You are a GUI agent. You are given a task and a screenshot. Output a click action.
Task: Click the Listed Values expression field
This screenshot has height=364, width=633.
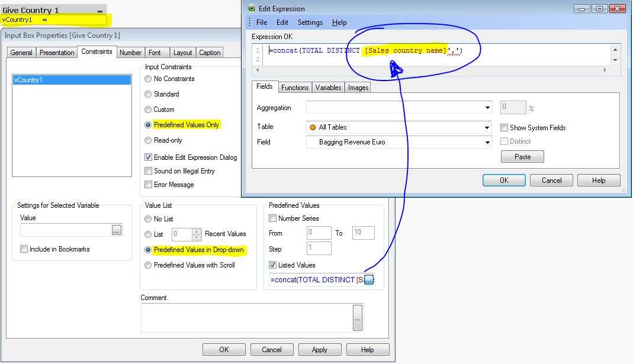tap(316, 279)
